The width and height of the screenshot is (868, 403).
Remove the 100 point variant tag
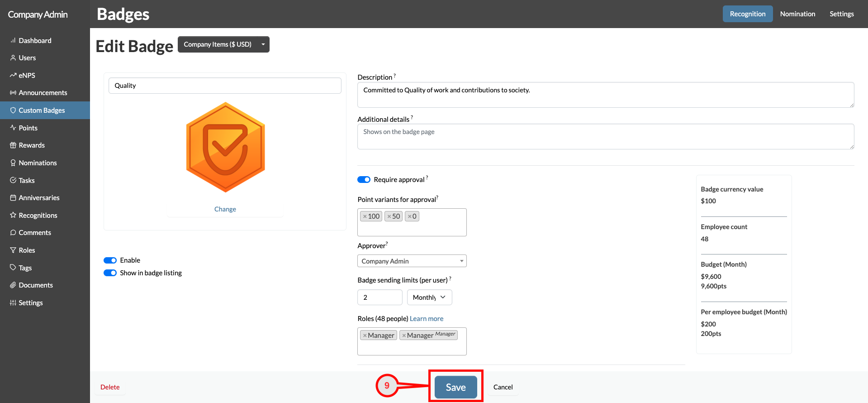coord(365,216)
